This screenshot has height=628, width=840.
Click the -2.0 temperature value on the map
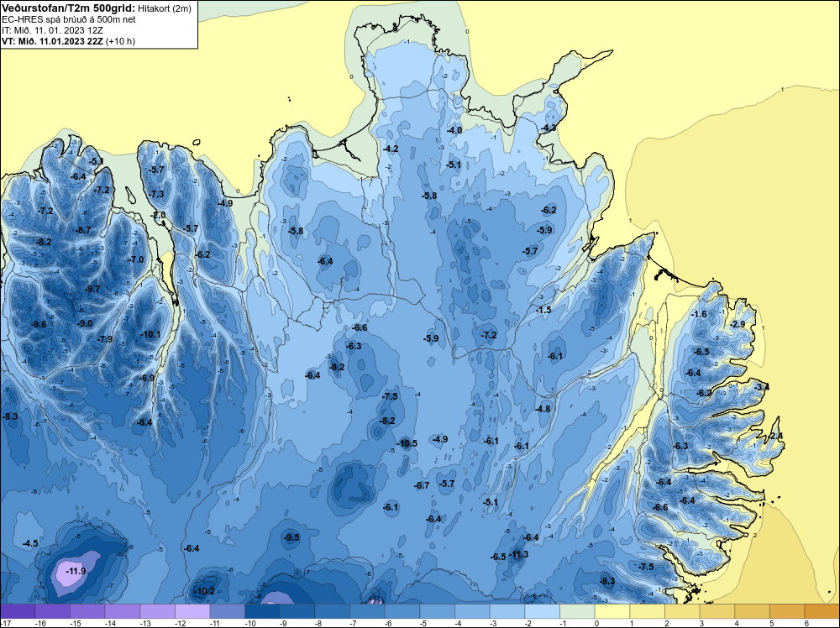(x=159, y=215)
